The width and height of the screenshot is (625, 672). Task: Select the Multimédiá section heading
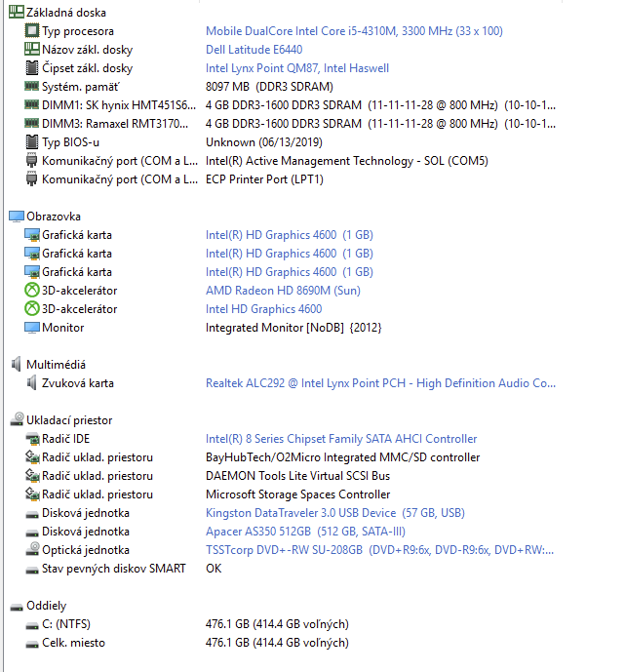coord(56,365)
